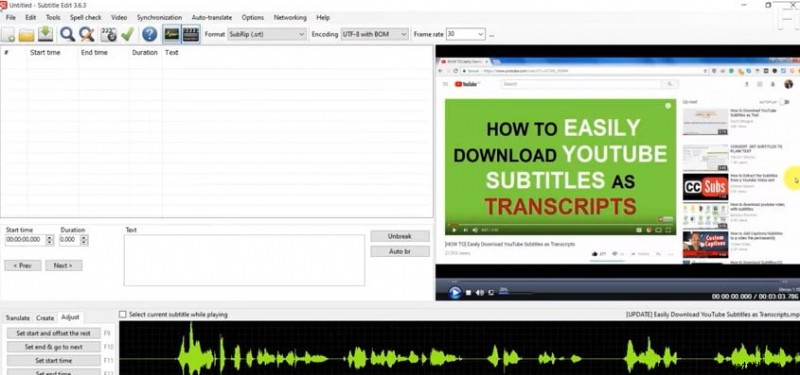Click the New subtitle file icon
Screen dimensions: 800x375
[x=9, y=35]
